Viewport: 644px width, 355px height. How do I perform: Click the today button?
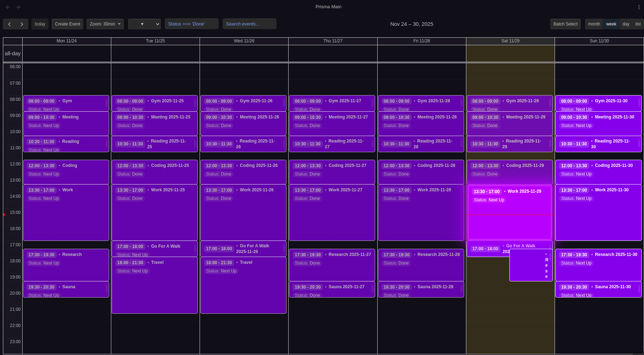point(40,24)
